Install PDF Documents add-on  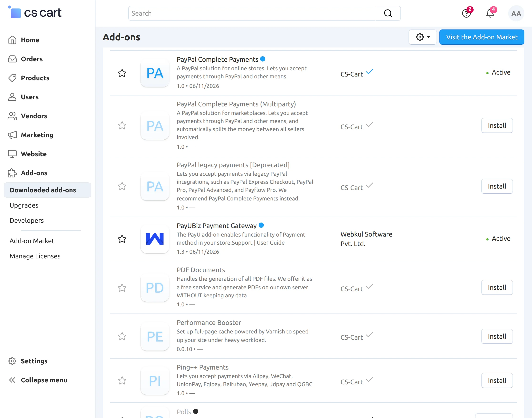pos(497,287)
